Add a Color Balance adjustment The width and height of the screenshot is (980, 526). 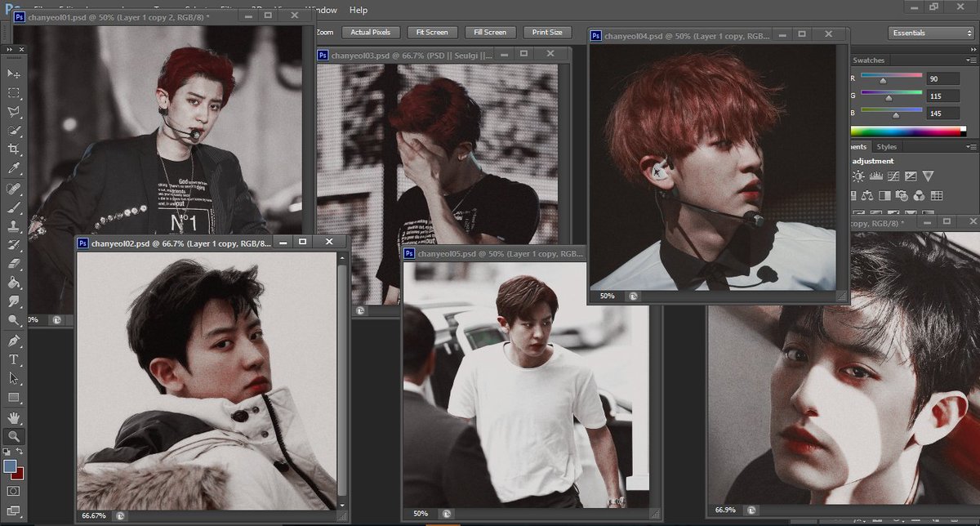tap(867, 196)
